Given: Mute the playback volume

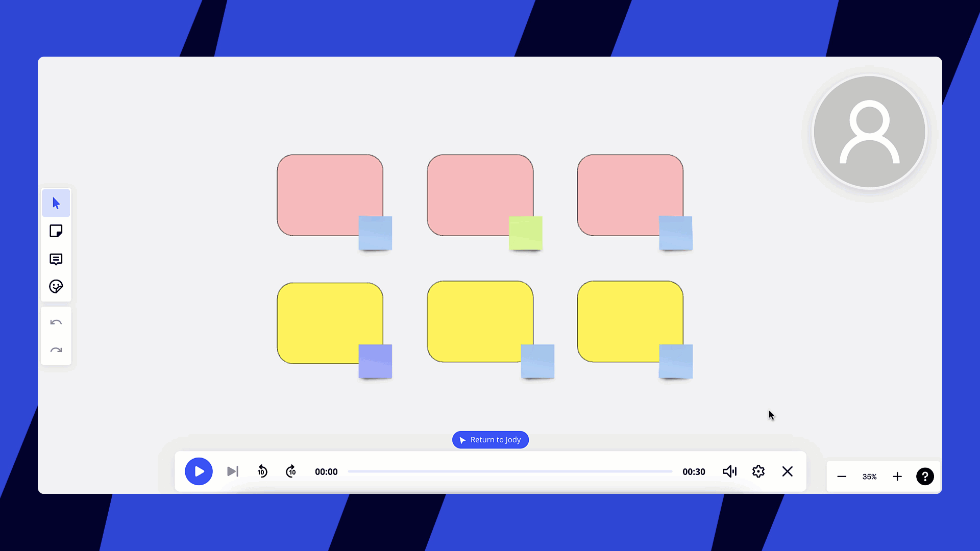Looking at the screenshot, I should click(730, 471).
